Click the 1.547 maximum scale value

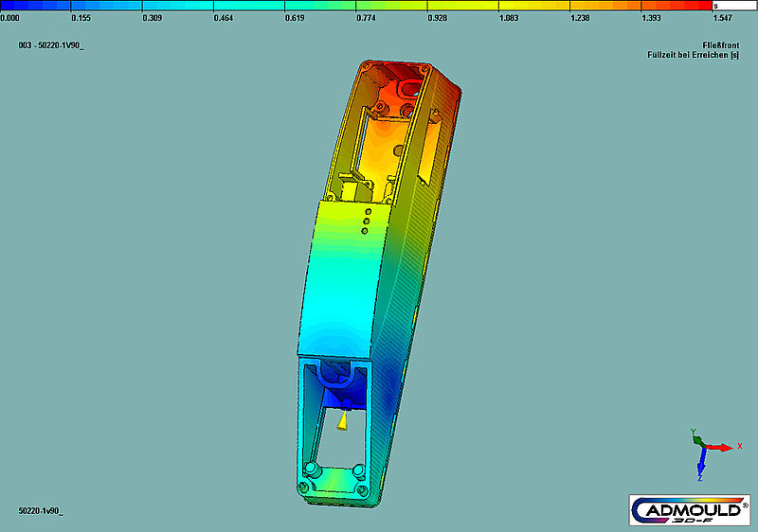tap(725, 18)
